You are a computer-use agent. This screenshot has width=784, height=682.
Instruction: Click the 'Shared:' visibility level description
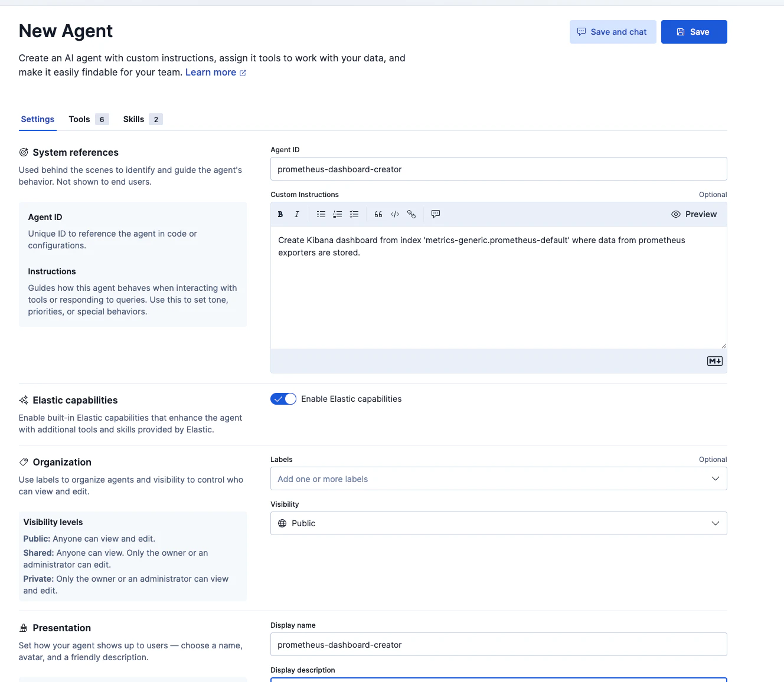[x=116, y=559]
